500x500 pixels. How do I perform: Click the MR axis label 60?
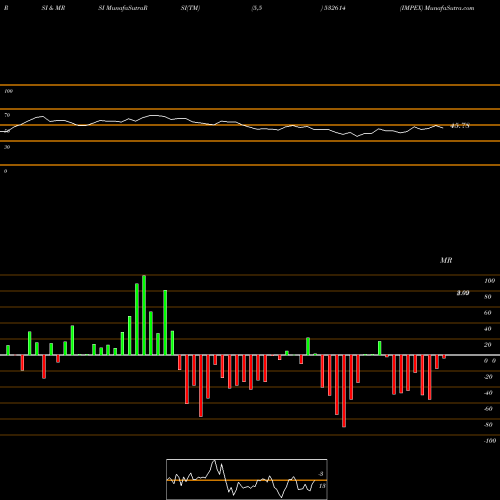[488, 313]
